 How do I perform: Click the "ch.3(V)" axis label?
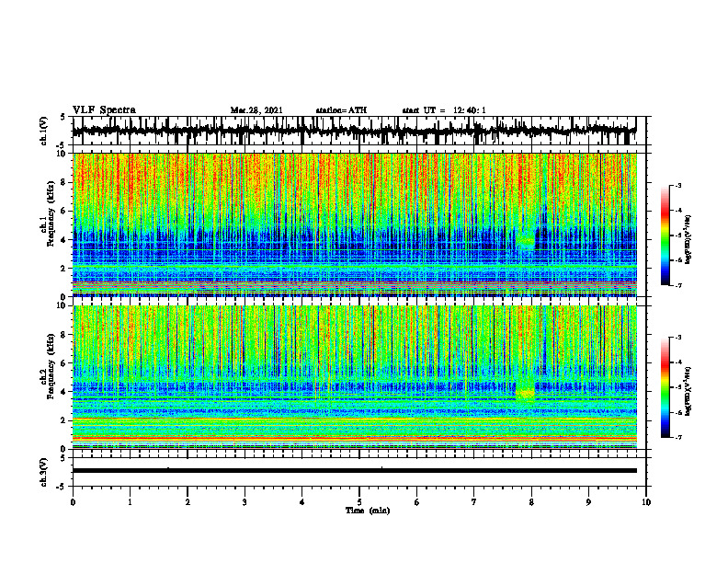[44, 472]
